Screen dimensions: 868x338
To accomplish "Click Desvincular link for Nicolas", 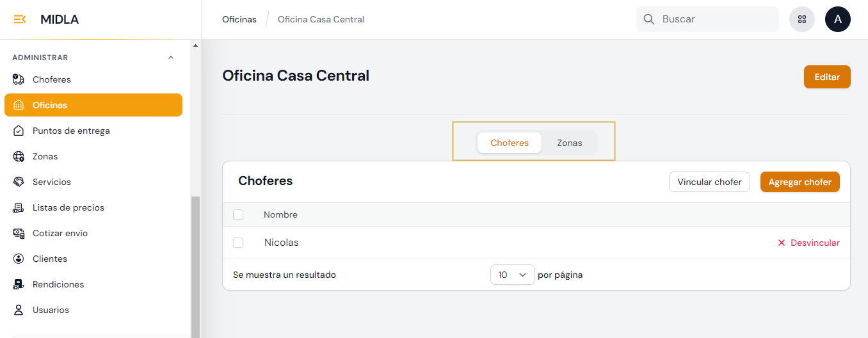I will pos(808,243).
